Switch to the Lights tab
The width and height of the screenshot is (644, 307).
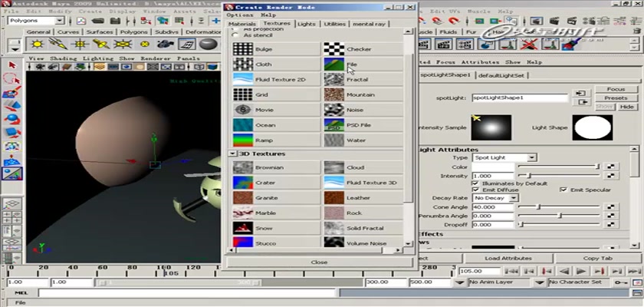point(307,24)
